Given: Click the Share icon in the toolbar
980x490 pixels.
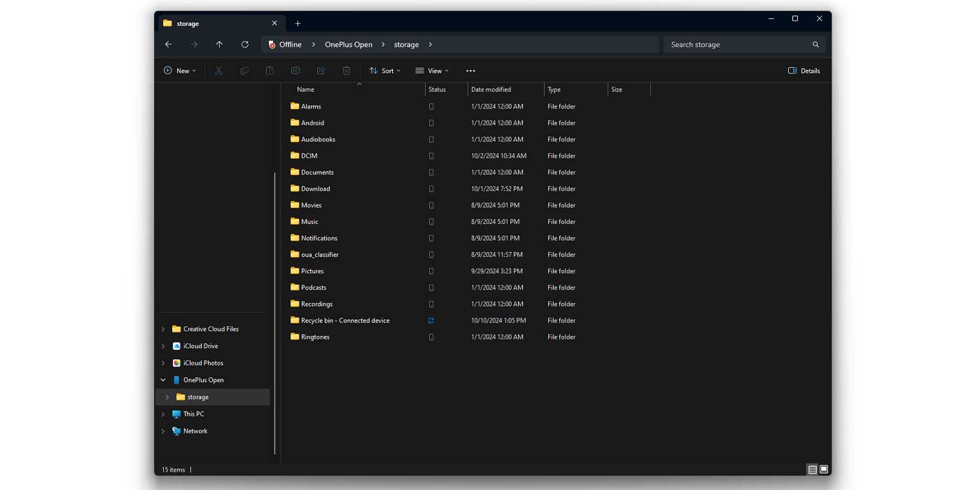Looking at the screenshot, I should coord(321,70).
